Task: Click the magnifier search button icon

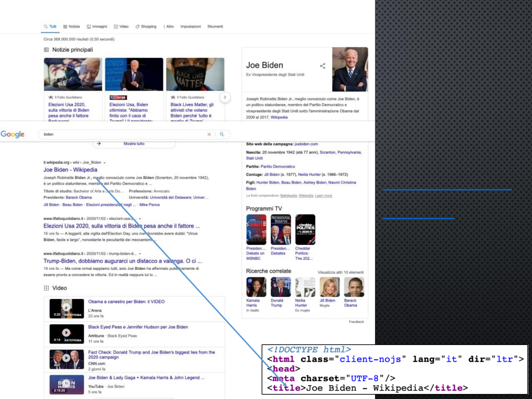Action: coord(222,134)
